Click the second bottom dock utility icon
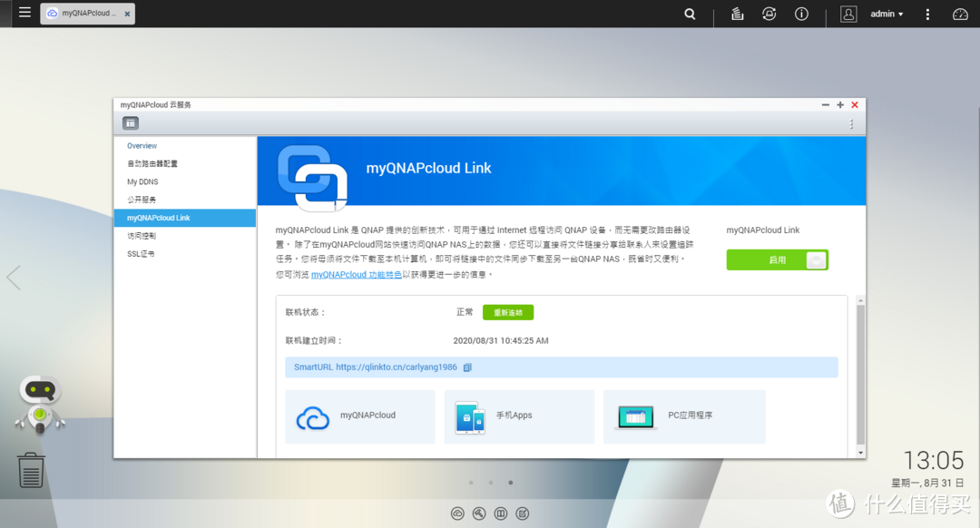 [479, 513]
